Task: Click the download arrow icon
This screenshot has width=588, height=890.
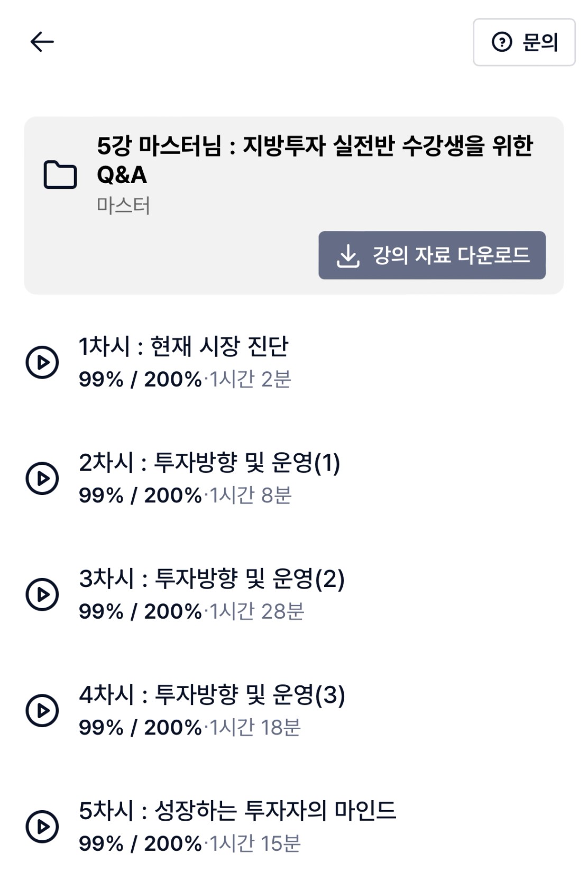Action: click(x=348, y=256)
